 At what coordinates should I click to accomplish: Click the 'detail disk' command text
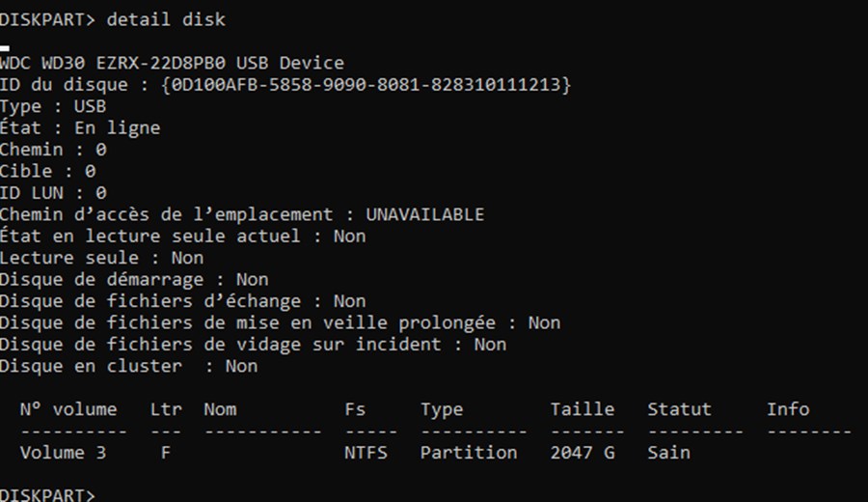(x=166, y=19)
